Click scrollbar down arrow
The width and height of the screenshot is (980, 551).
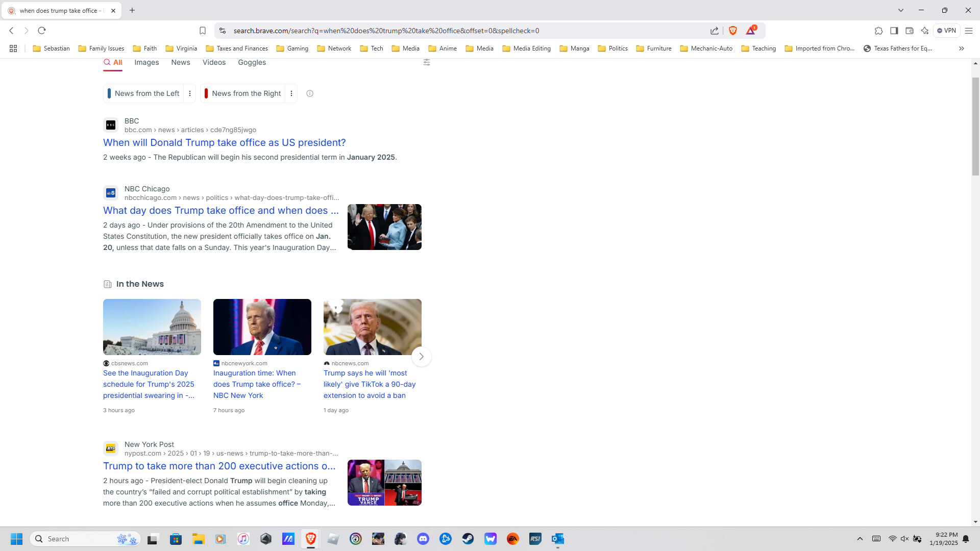[x=975, y=522]
